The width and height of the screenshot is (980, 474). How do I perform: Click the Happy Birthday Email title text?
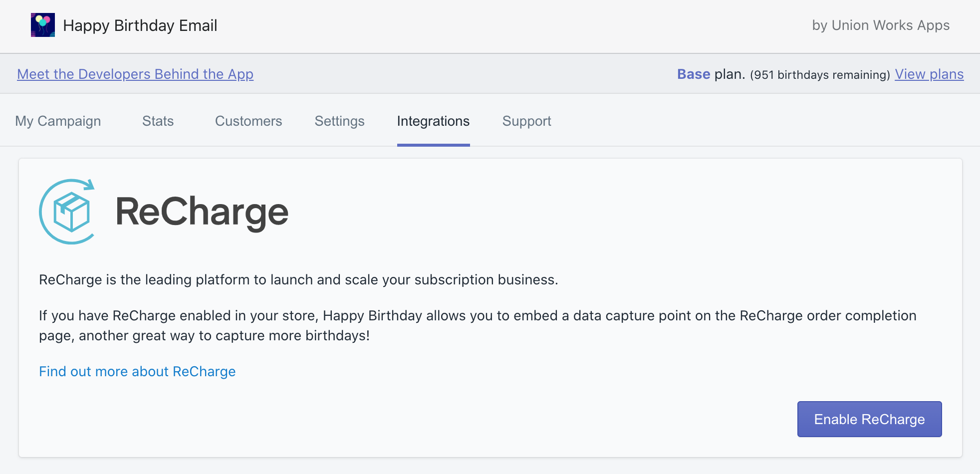point(140,25)
